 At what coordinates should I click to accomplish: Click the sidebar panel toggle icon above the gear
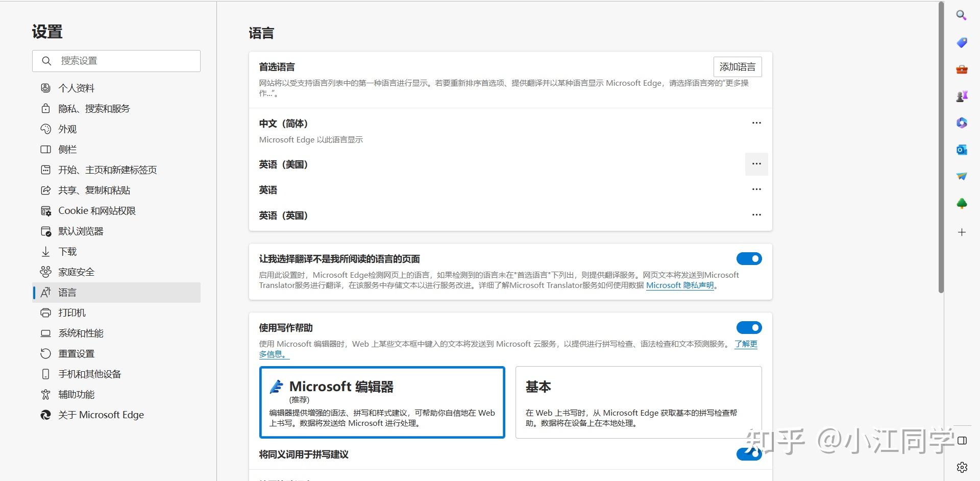pyautogui.click(x=962, y=441)
